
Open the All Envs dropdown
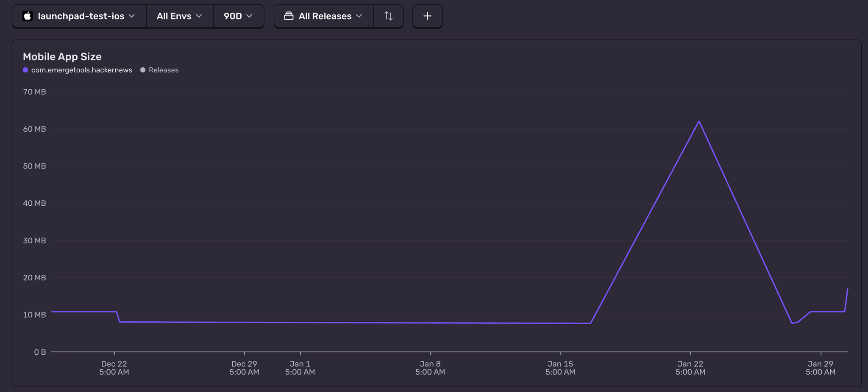click(x=180, y=16)
